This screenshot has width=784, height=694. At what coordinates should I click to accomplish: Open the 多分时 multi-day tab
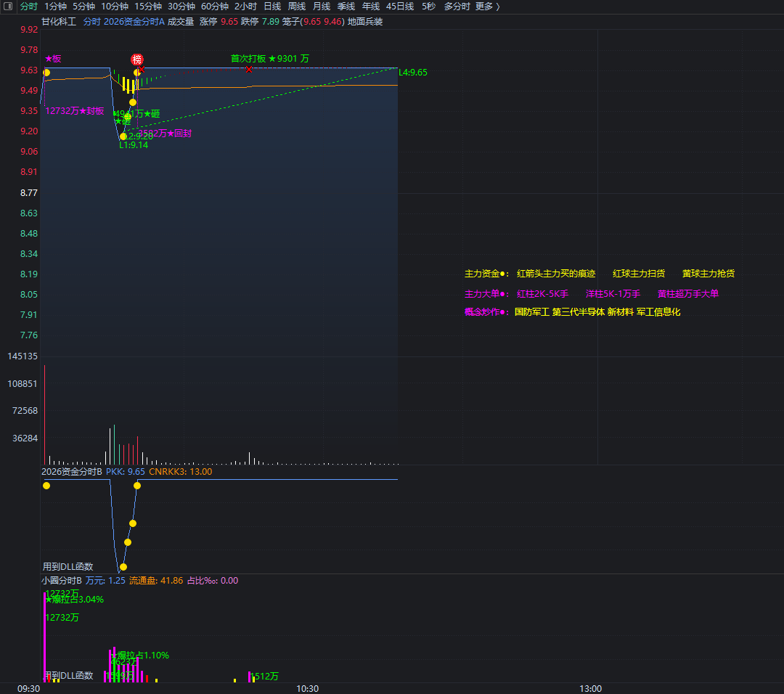click(x=457, y=7)
